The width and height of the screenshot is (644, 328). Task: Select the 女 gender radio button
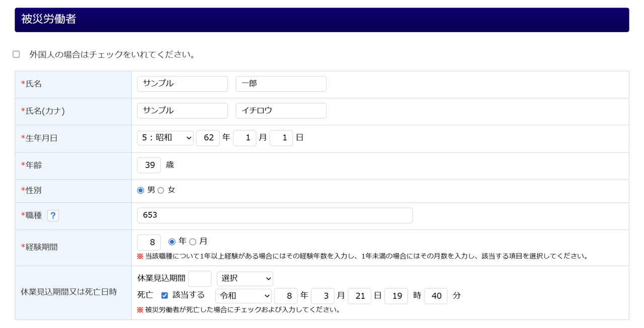(x=161, y=190)
